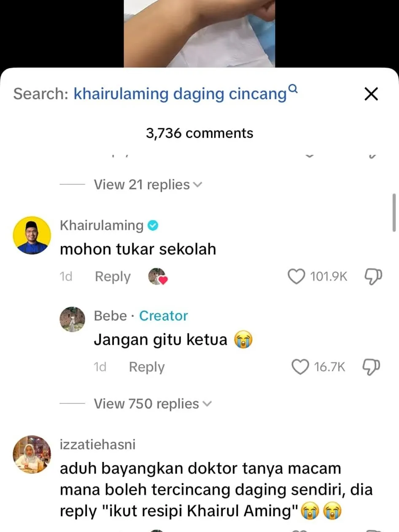Tap the search magnifier icon beside cincang
Image resolution: width=399 pixels, height=532 pixels.
pyautogui.click(x=294, y=89)
